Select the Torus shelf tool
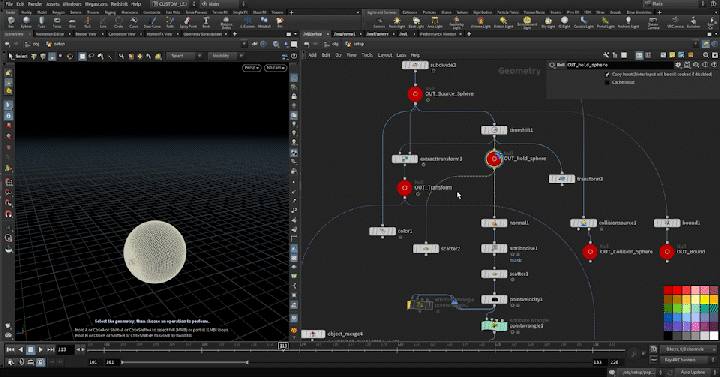 coord(57,22)
